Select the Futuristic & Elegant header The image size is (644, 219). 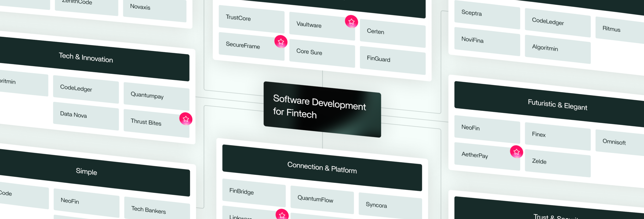click(557, 104)
